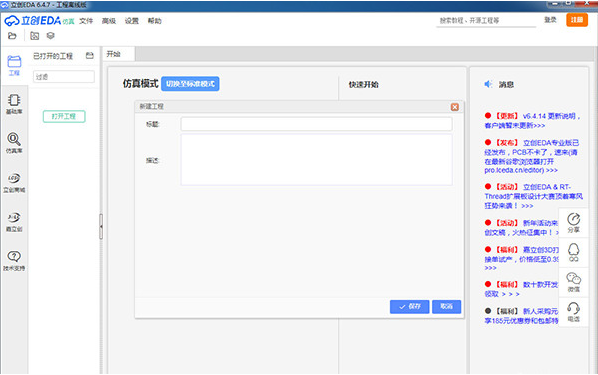The image size is (598, 375).
Task: Open the 【更新】 v6.4.14 news link
Action: point(532,121)
